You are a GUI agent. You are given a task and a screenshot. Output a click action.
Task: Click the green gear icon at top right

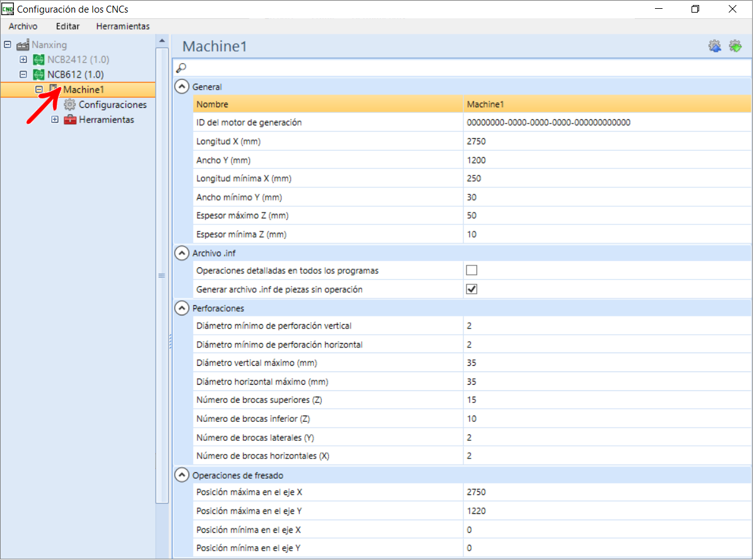[x=735, y=46]
